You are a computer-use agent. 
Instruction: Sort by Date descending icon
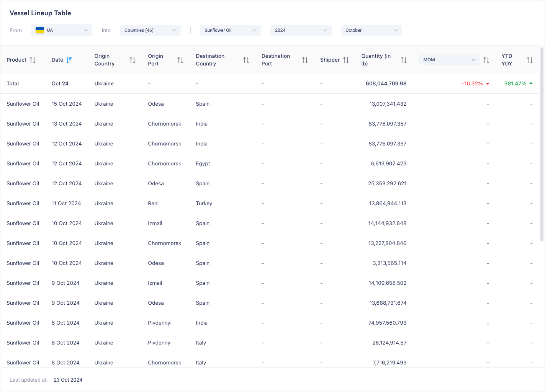click(69, 60)
